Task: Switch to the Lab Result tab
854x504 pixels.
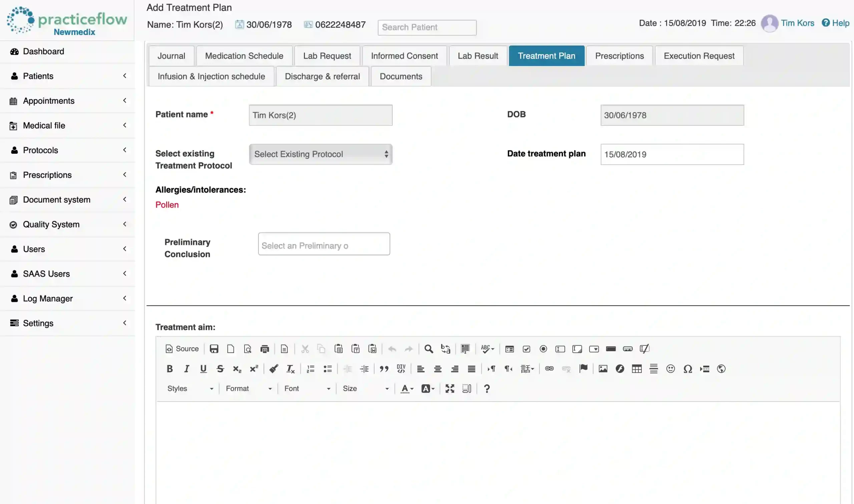Action: coord(478,55)
